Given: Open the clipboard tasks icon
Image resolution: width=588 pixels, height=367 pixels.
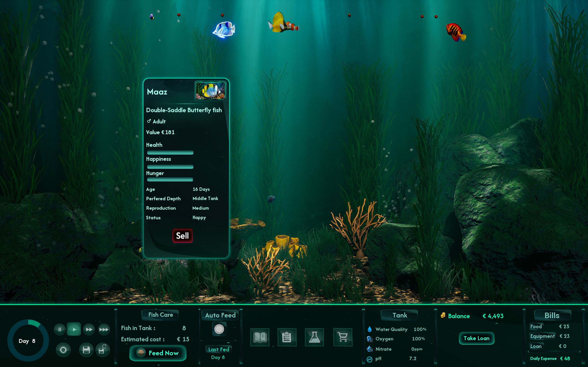Looking at the screenshot, I should coord(287,337).
